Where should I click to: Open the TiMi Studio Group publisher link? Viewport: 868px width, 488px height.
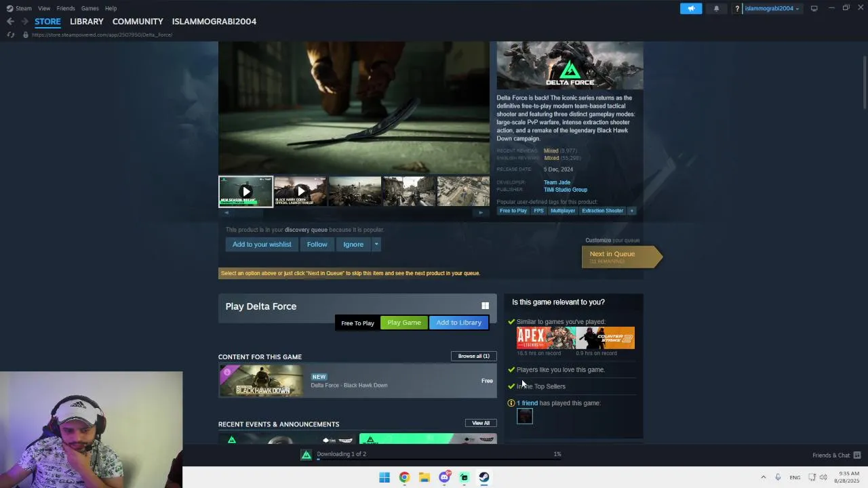coord(566,190)
